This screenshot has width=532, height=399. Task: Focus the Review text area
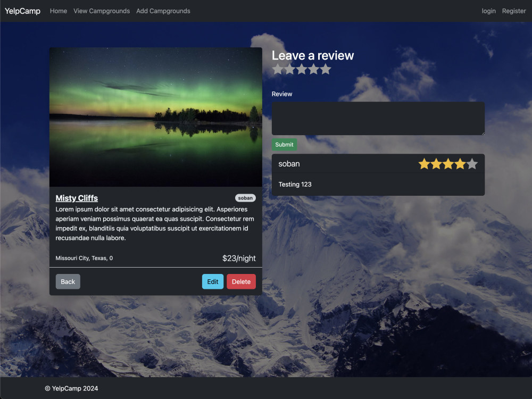[x=378, y=119]
